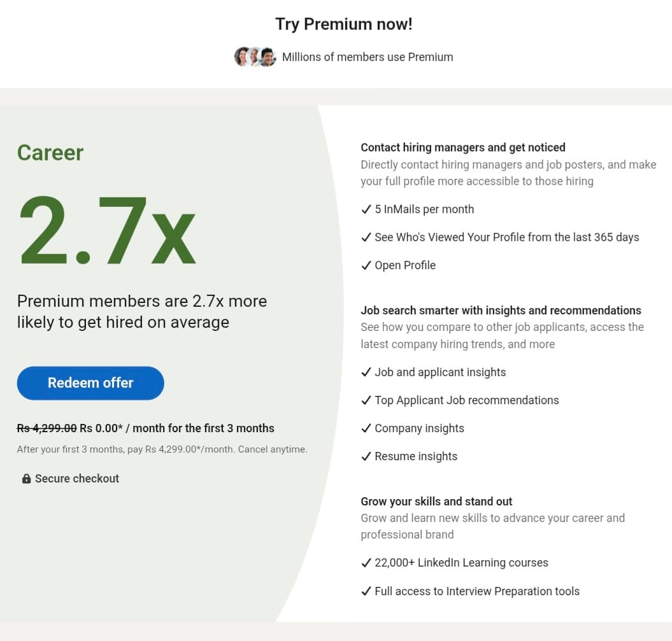Click the checkmark next to Open Profile
Image resolution: width=672 pixels, height=641 pixels.
(366, 265)
